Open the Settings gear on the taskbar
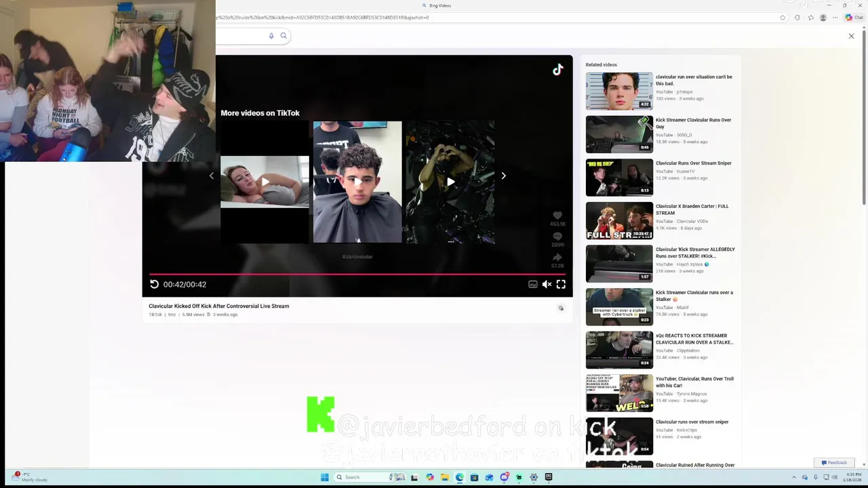 534,477
